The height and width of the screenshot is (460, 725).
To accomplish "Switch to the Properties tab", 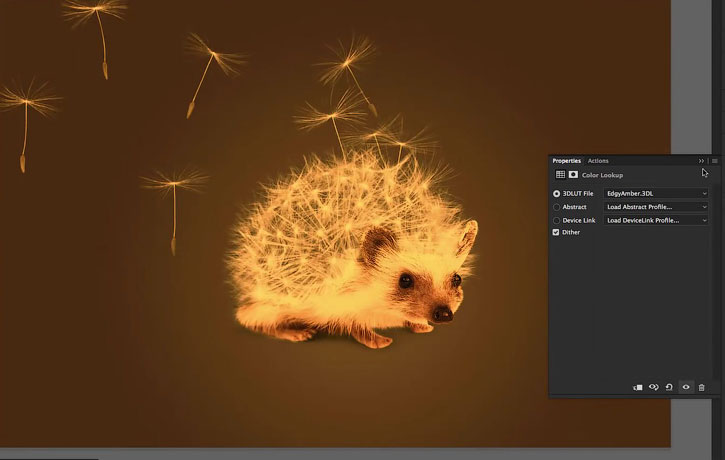I will click(566, 161).
